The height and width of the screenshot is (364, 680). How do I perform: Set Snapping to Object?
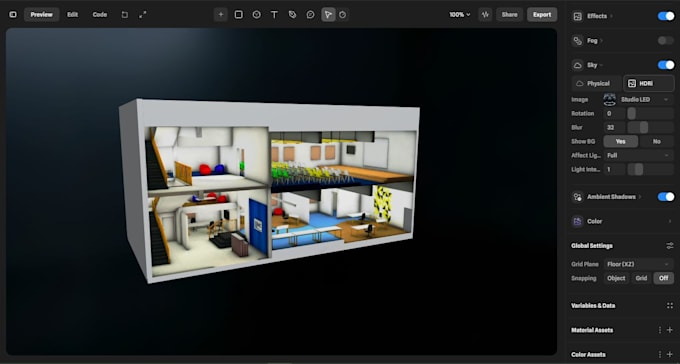[x=616, y=279]
